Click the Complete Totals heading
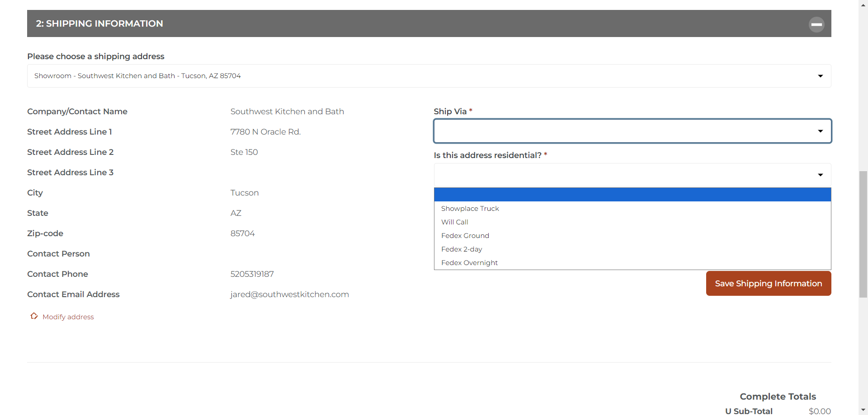 [778, 396]
